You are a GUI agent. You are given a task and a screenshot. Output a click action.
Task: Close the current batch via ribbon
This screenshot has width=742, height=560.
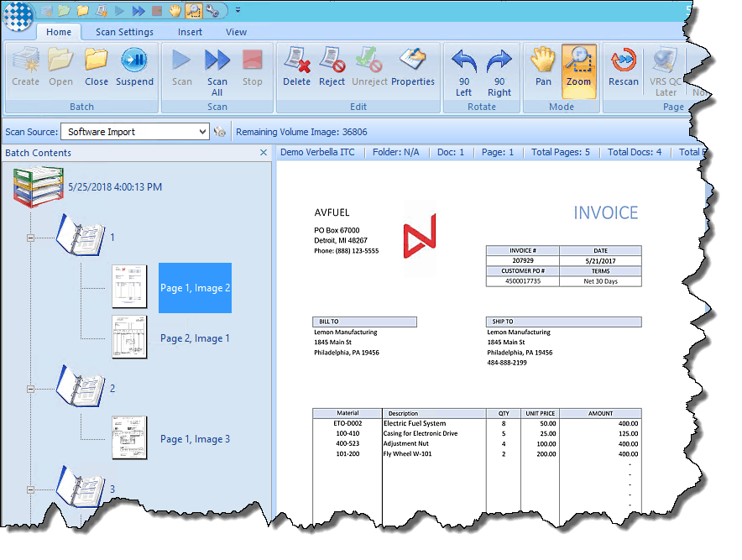tap(96, 67)
